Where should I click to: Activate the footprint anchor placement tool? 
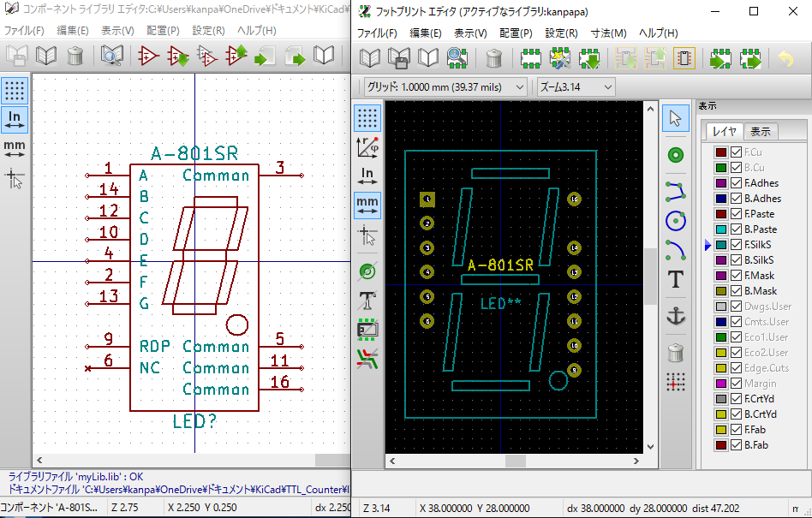(x=676, y=313)
